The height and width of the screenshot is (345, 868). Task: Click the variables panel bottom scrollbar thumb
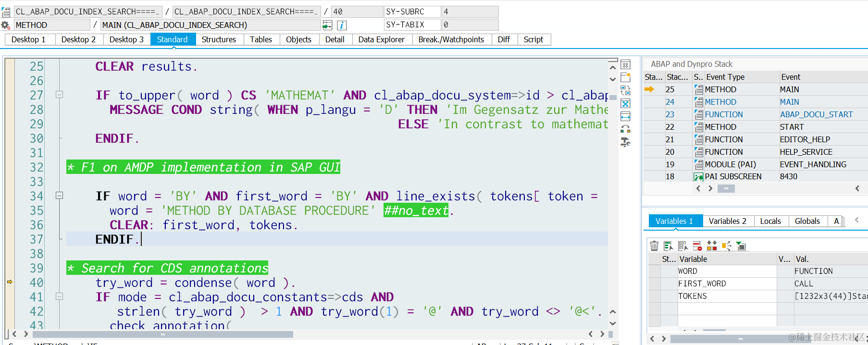[741, 339]
